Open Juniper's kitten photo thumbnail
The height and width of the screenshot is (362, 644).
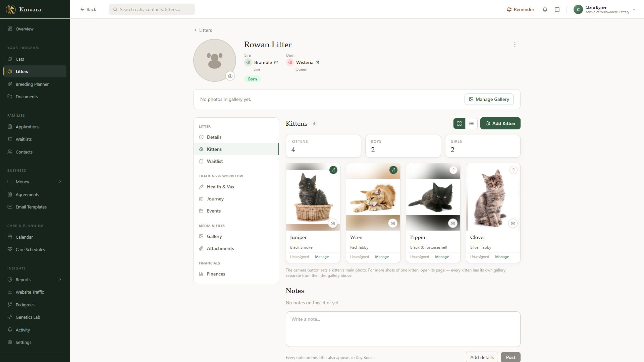point(313,197)
